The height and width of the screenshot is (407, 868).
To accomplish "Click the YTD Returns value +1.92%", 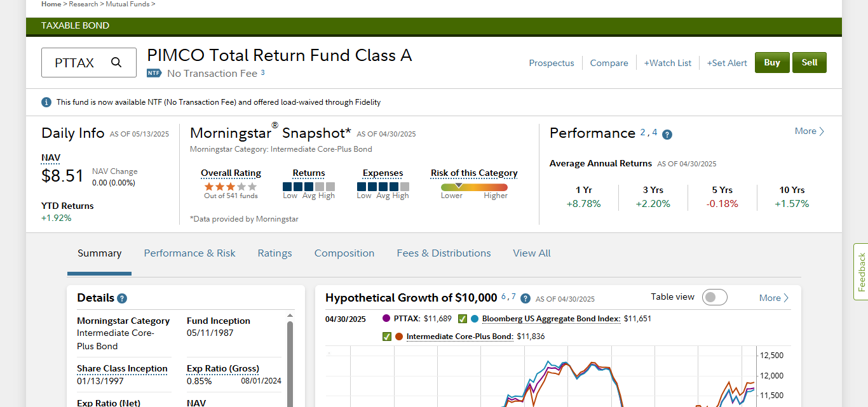I will [x=57, y=218].
